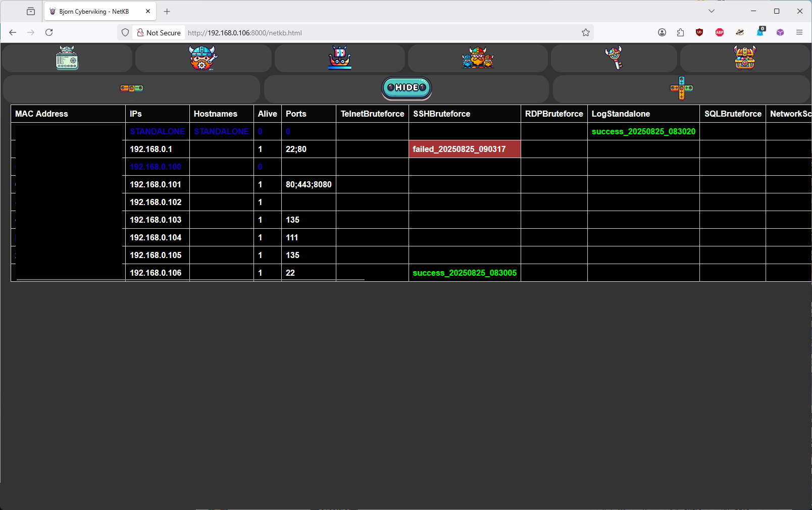Click the minus icon to shrink the table
This screenshot has width=812, height=510.
pos(131,88)
